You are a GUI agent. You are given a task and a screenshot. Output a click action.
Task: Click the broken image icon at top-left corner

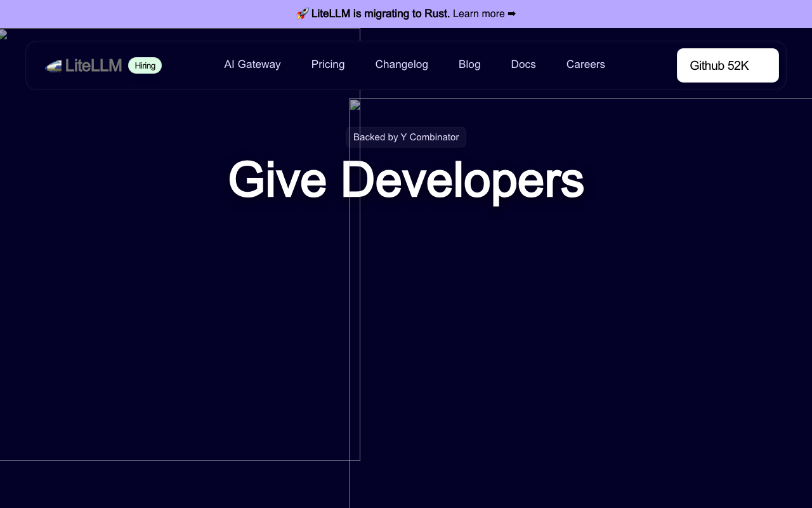coord(3,34)
